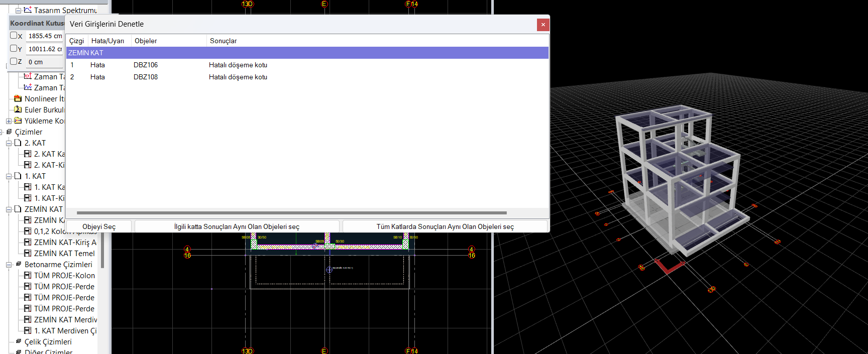The height and width of the screenshot is (354, 868).
Task: Select the Diğer Çizimler tree item
Action: (x=48, y=351)
